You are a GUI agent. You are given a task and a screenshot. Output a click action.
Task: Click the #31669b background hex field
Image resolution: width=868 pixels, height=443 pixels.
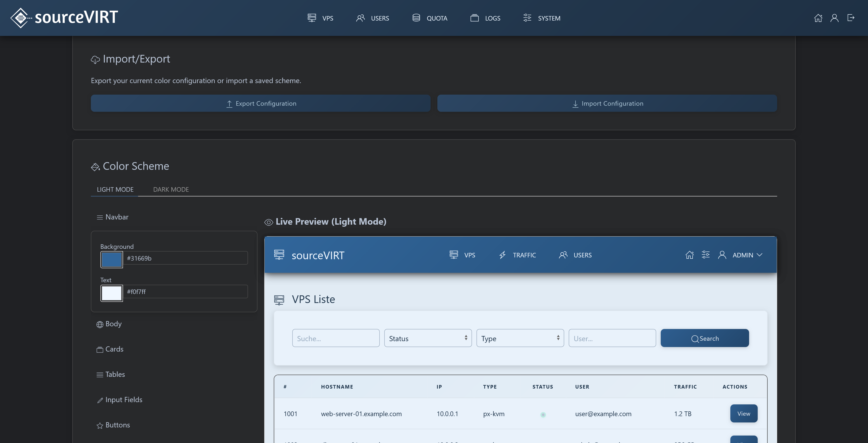[186, 258]
